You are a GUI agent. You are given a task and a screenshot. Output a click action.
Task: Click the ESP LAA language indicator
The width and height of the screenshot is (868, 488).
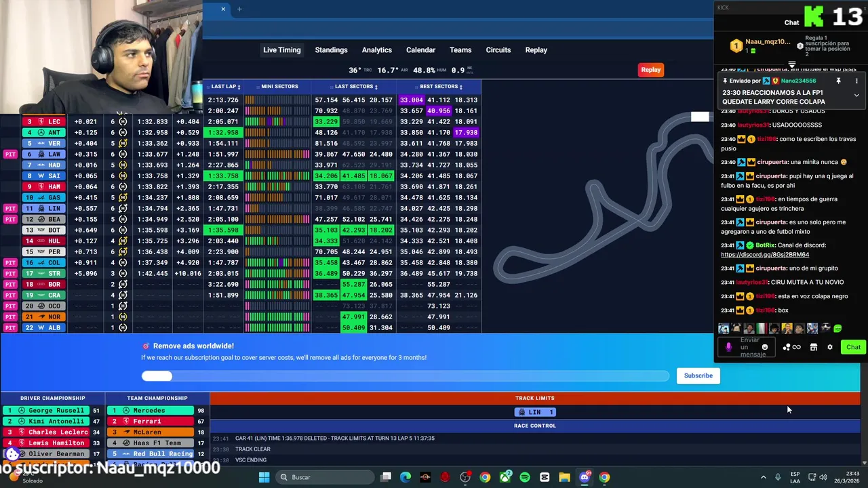pos(795,477)
